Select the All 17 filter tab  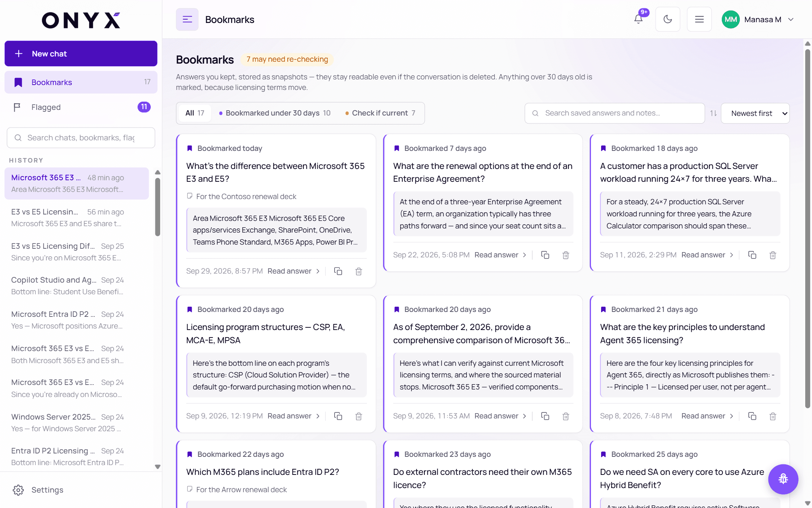pos(195,113)
